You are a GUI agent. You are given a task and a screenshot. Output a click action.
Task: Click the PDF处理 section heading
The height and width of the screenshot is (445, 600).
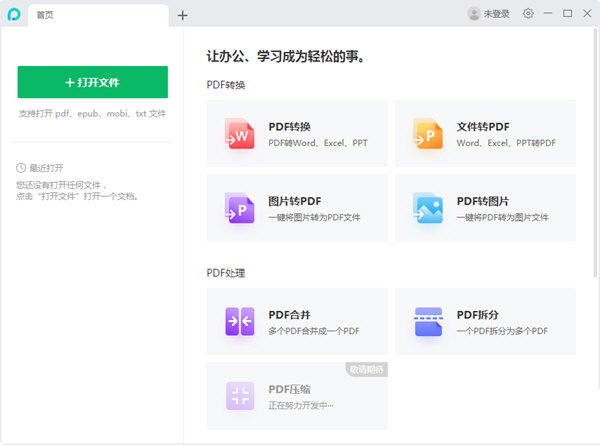coord(226,273)
